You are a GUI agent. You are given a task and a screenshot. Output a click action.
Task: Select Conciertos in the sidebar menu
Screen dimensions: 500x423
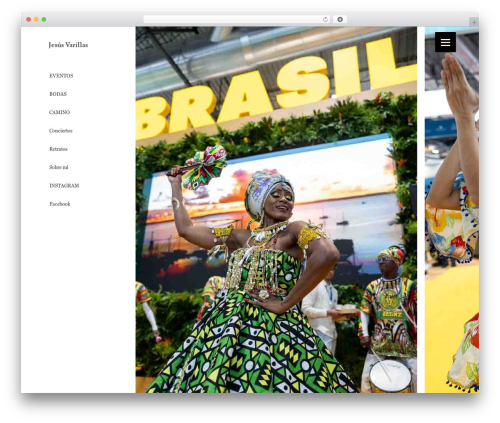61,131
